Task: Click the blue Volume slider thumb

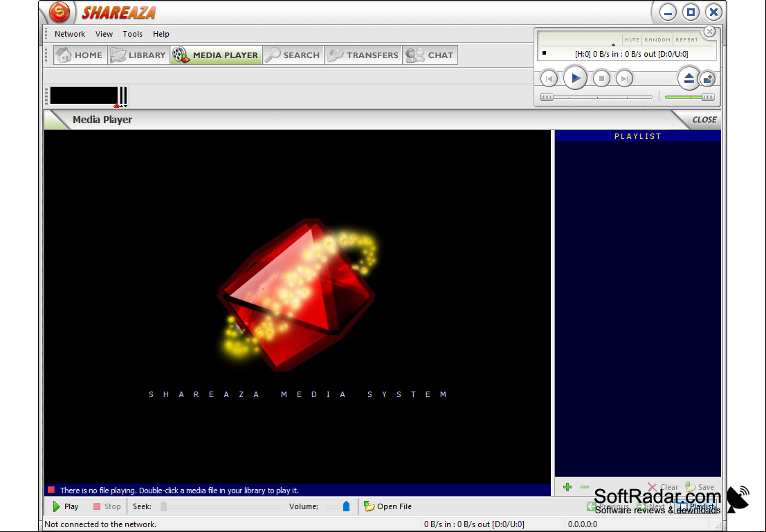Action: [347, 506]
